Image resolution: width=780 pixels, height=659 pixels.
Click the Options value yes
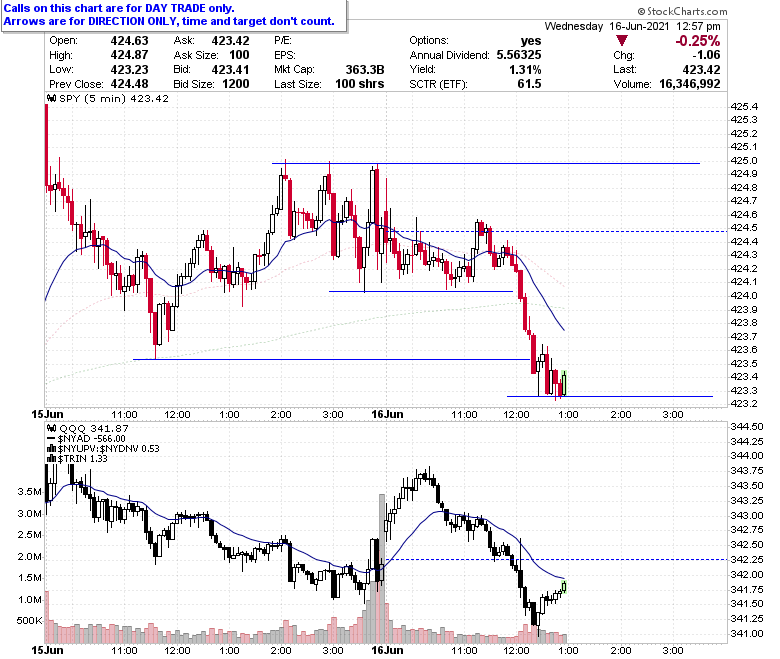(x=531, y=41)
